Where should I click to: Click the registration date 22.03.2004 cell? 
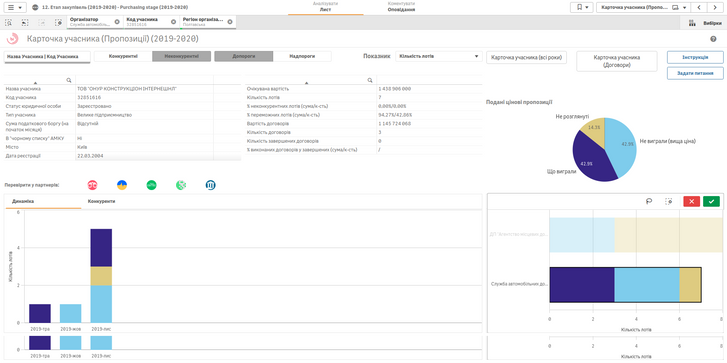(144, 156)
